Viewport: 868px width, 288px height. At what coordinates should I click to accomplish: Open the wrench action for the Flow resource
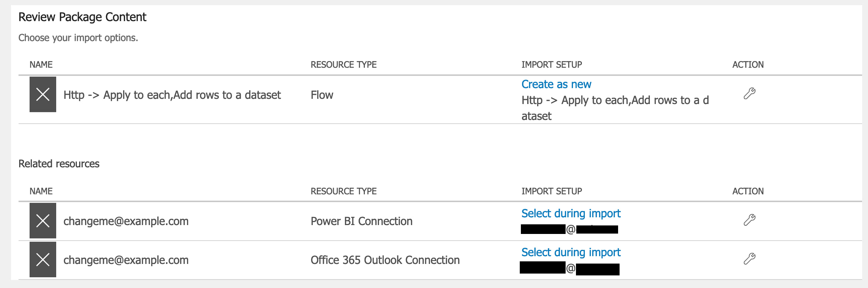point(749,93)
